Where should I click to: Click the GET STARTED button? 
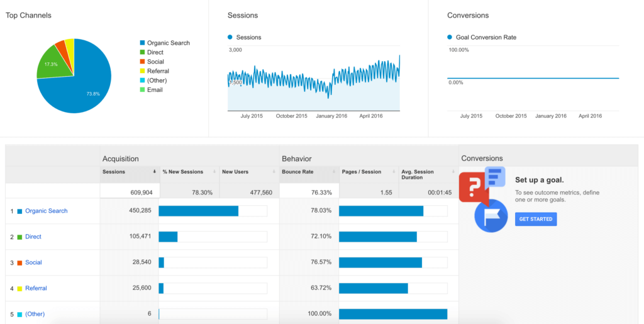point(536,219)
